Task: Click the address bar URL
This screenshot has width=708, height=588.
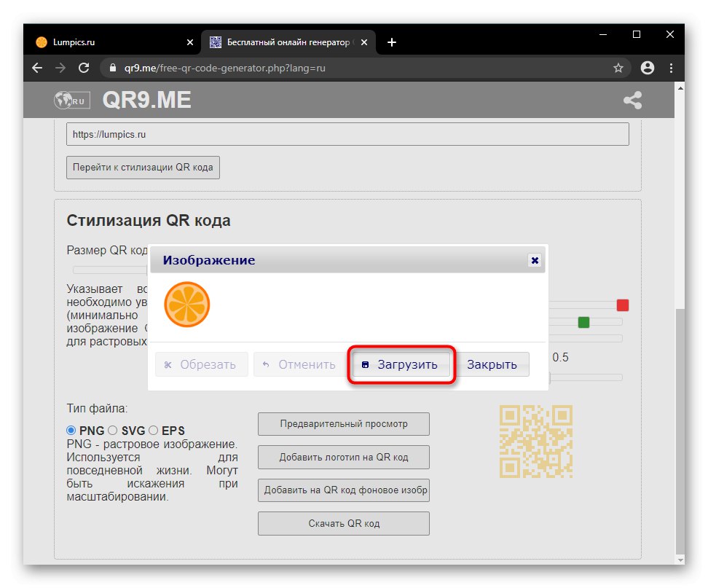Action: coord(225,68)
